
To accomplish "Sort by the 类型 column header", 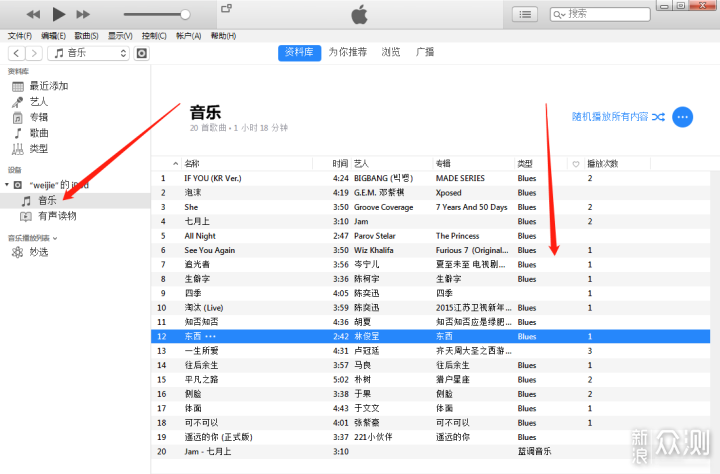I will click(x=525, y=164).
